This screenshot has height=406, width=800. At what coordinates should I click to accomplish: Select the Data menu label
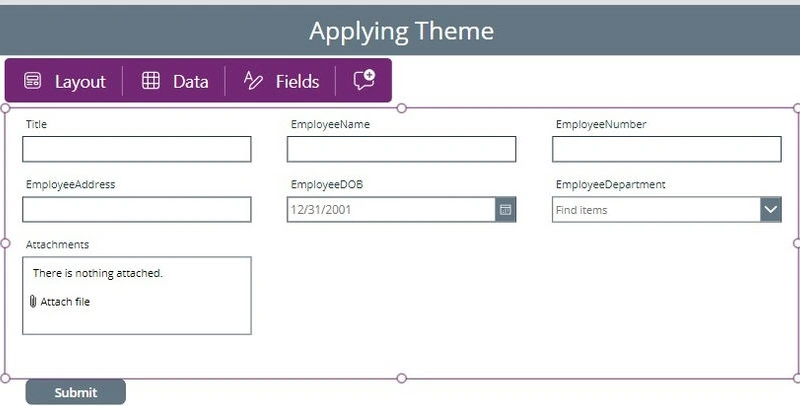tap(190, 82)
